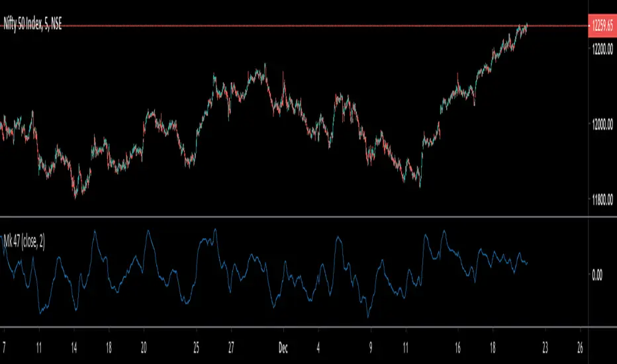
Task: Select the Mk 47 (close, 2) indicator label
Action: [x=24, y=242]
